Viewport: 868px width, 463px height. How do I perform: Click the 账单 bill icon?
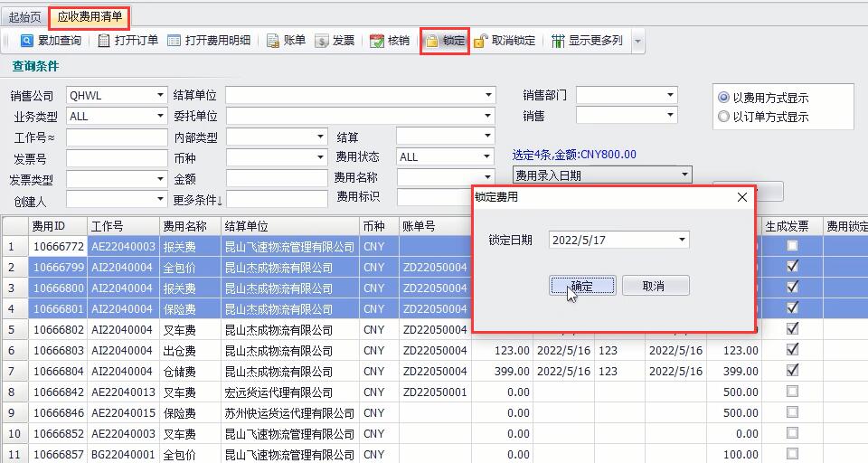tap(274, 41)
